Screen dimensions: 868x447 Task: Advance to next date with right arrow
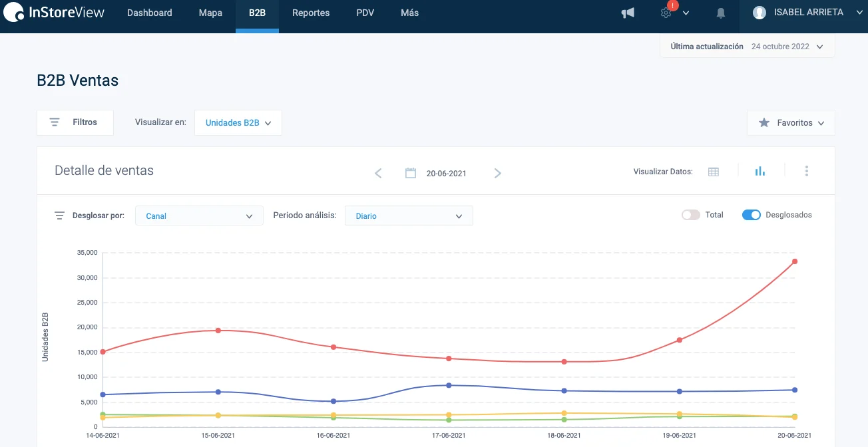pyautogui.click(x=498, y=174)
